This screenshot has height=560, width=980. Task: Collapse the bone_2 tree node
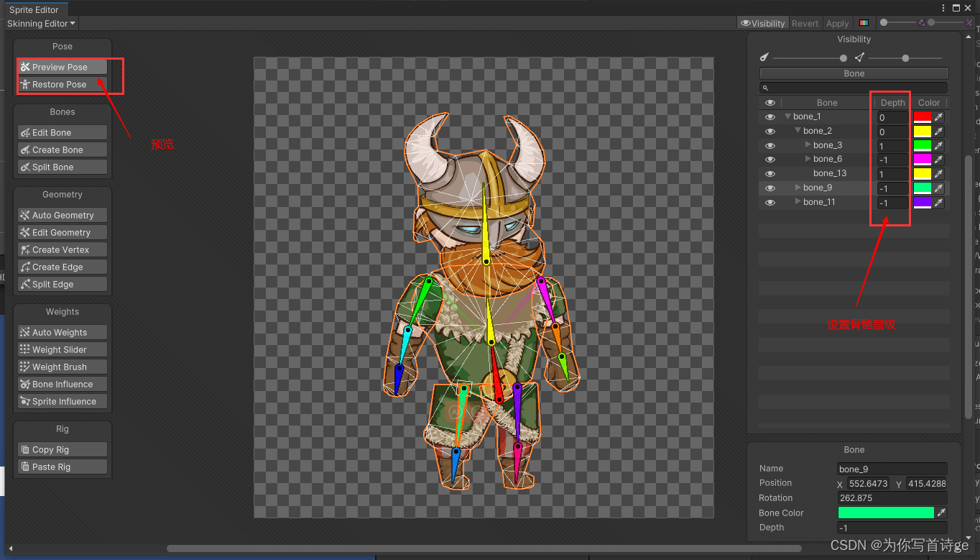coord(798,131)
